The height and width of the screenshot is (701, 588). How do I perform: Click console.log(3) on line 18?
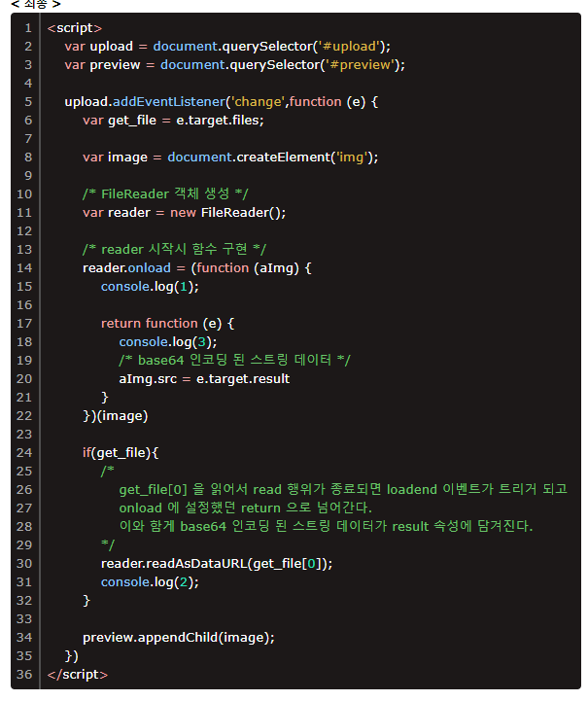pyautogui.click(x=166, y=342)
